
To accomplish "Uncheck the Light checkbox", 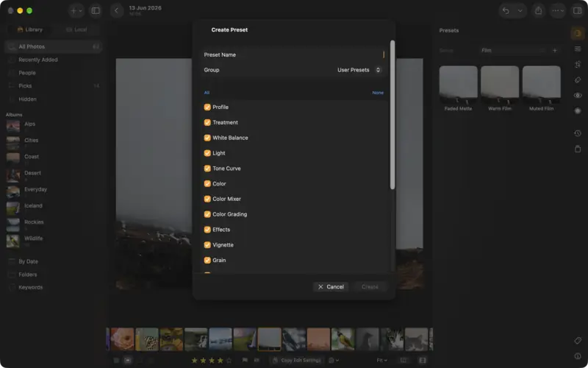I will click(x=207, y=153).
